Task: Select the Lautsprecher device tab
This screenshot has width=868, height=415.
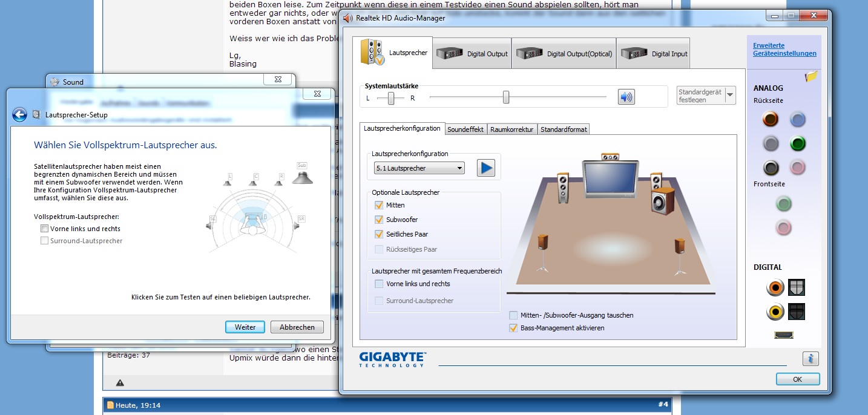Action: tap(393, 53)
